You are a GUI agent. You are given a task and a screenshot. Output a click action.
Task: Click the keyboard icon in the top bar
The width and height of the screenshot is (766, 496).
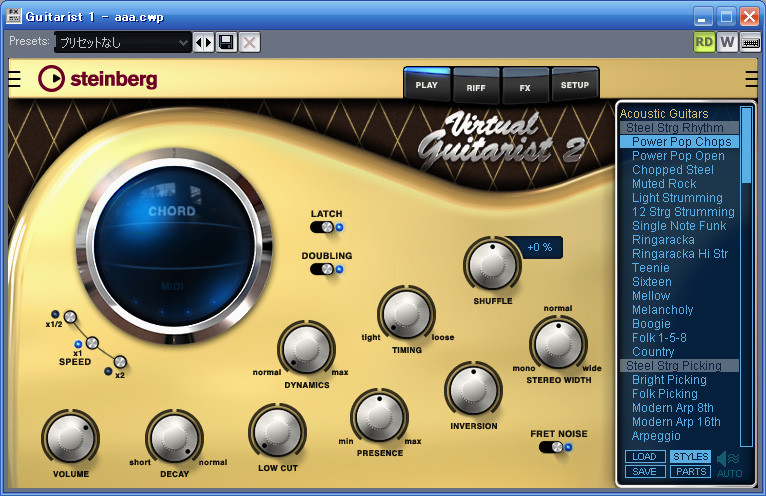pyautogui.click(x=751, y=43)
